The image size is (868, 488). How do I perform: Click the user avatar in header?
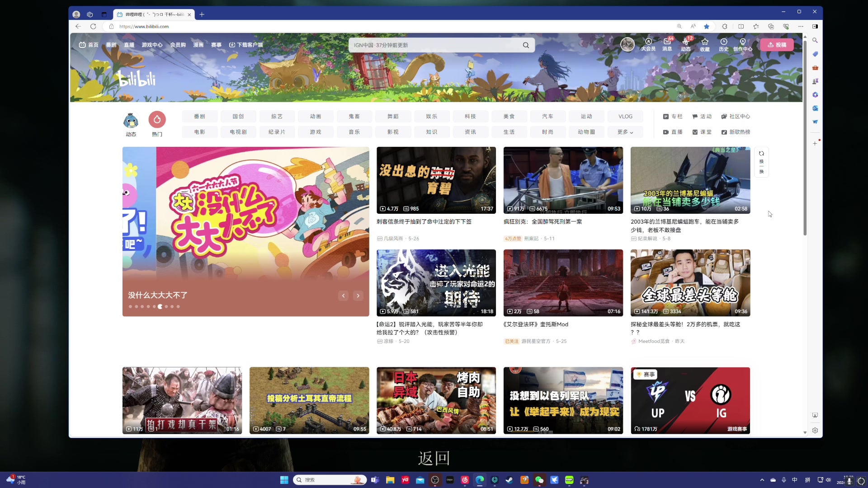pyautogui.click(x=627, y=44)
